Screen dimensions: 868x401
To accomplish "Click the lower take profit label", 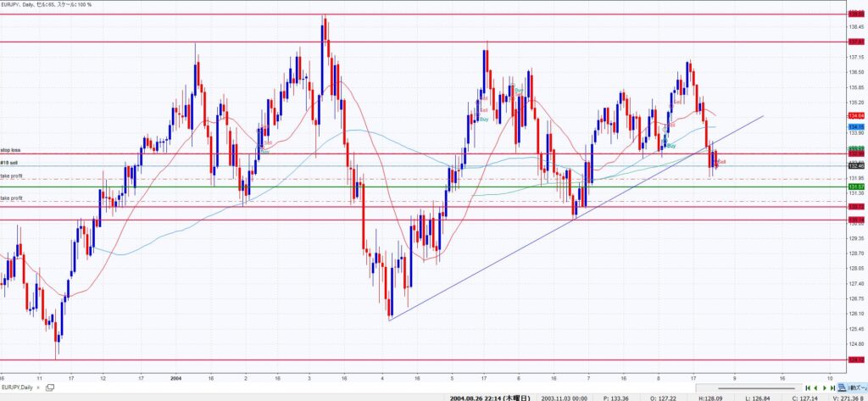I will click(11, 198).
